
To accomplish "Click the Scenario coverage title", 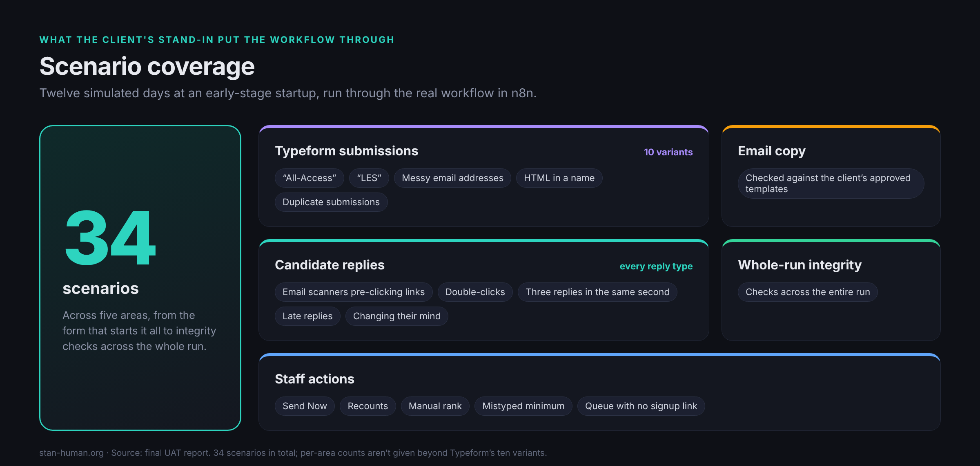I will 147,66.
